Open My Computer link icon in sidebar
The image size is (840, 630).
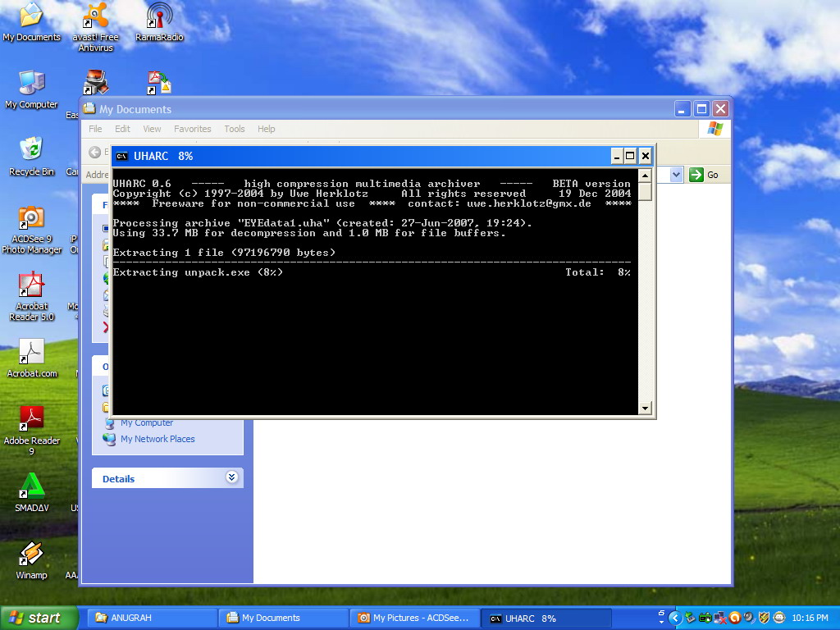tap(109, 423)
